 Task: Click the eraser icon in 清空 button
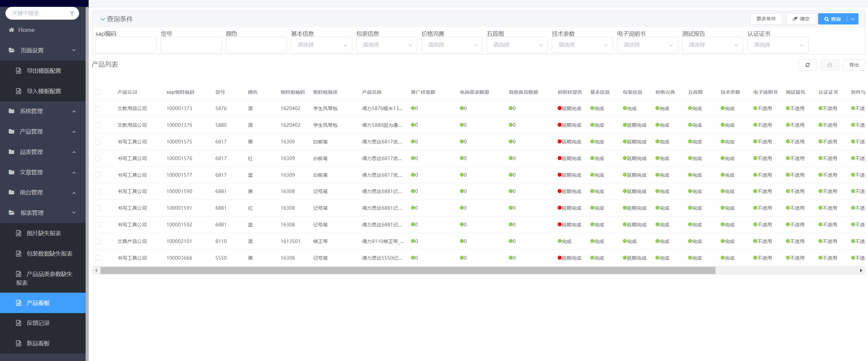[795, 19]
